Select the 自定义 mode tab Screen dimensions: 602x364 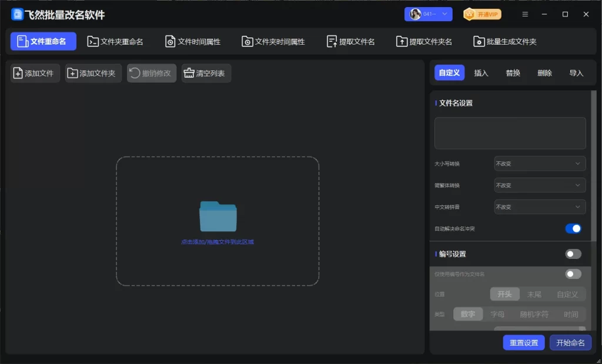[449, 73]
